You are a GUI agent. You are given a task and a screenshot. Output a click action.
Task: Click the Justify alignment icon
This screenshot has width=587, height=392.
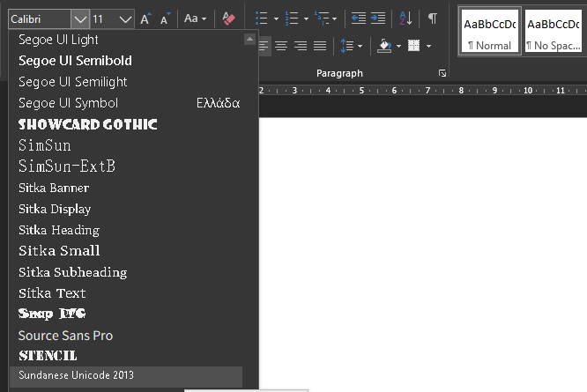pyautogui.click(x=320, y=46)
